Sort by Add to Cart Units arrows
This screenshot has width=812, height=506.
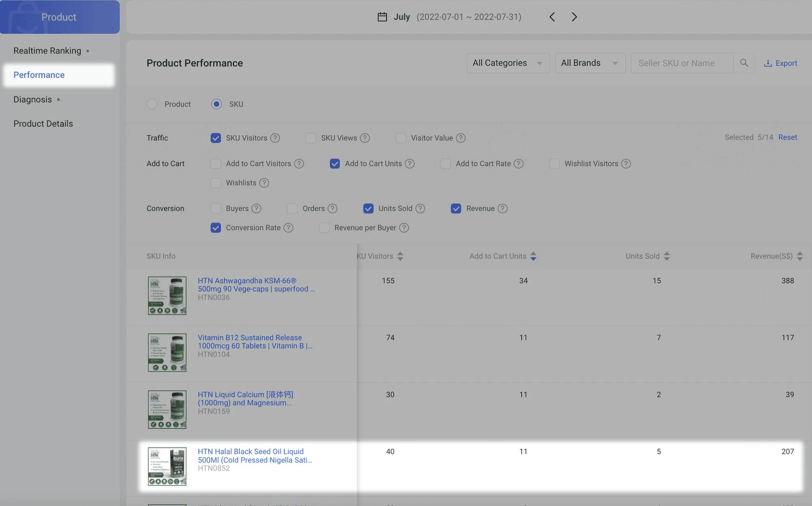pyautogui.click(x=533, y=256)
